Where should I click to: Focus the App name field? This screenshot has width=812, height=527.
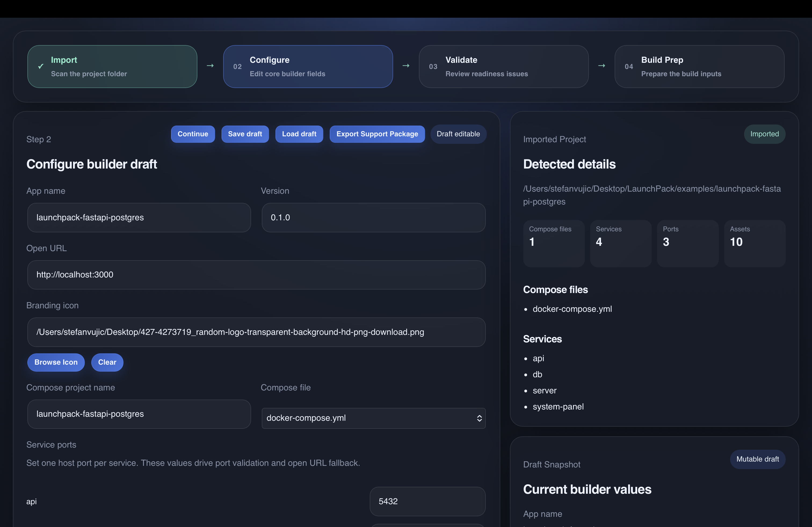pos(139,217)
